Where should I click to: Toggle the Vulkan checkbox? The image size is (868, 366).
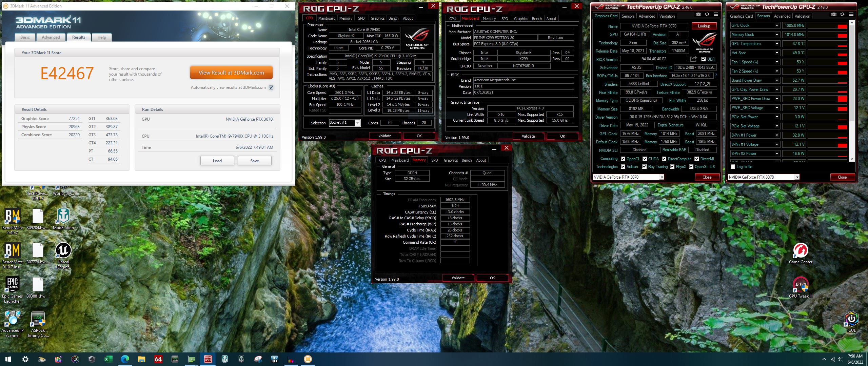(623, 166)
